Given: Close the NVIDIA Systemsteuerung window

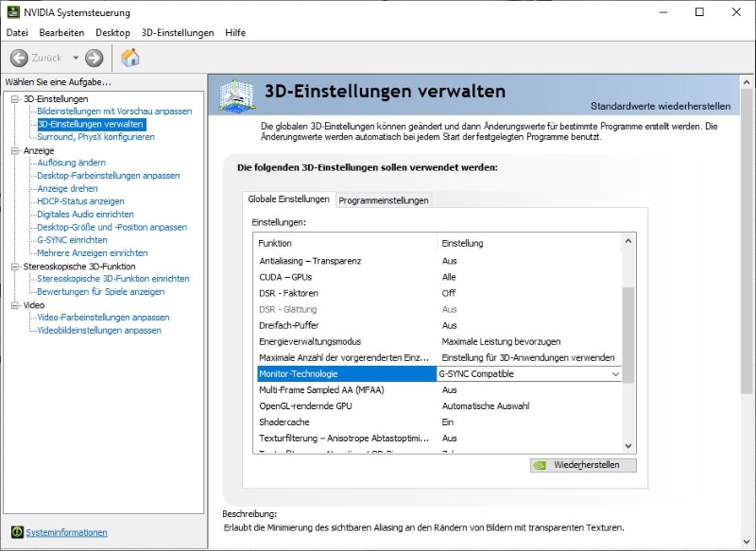Looking at the screenshot, I should (736, 12).
